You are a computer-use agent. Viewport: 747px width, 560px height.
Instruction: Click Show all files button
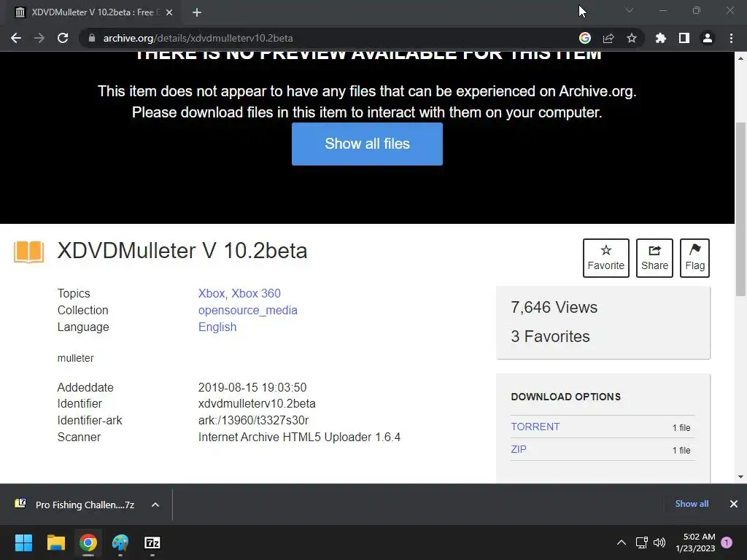click(x=368, y=144)
